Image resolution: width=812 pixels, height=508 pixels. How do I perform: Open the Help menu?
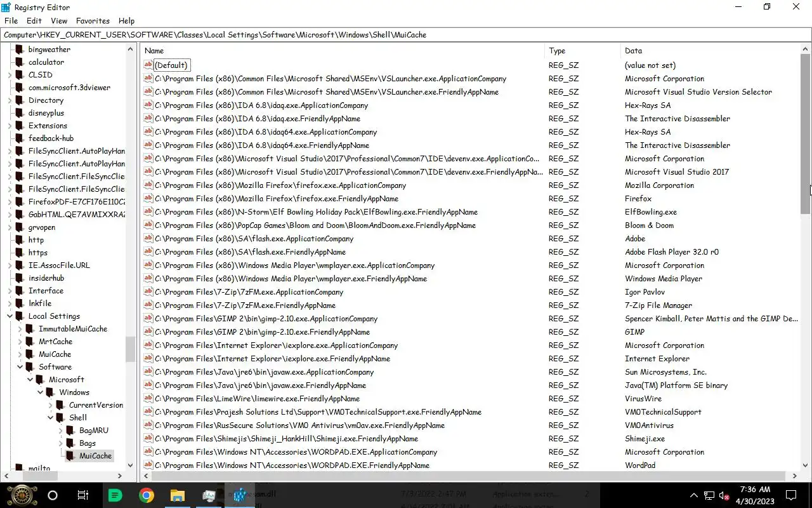pos(127,21)
